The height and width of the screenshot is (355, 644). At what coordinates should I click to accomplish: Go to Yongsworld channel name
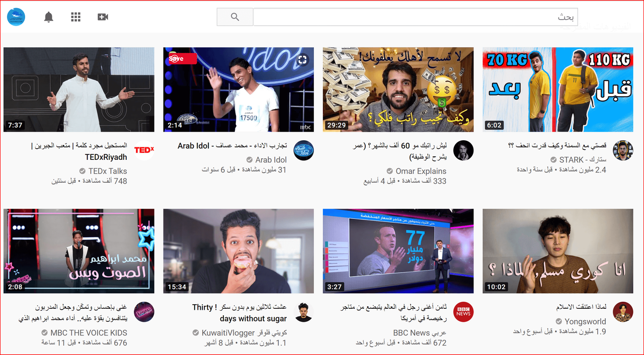(x=585, y=322)
